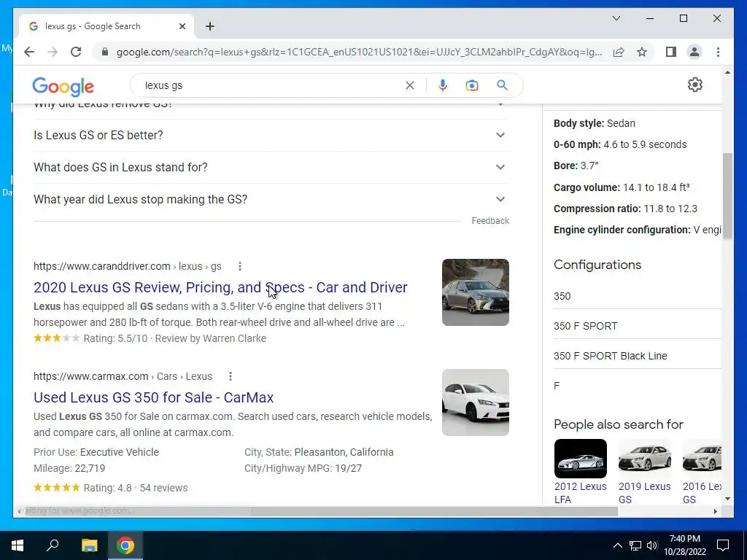Go back to the previous page
The height and width of the screenshot is (560, 747).
click(29, 52)
